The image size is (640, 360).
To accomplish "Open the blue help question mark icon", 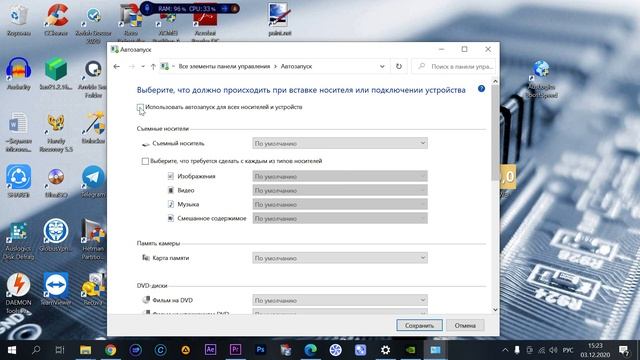I will point(481,89).
